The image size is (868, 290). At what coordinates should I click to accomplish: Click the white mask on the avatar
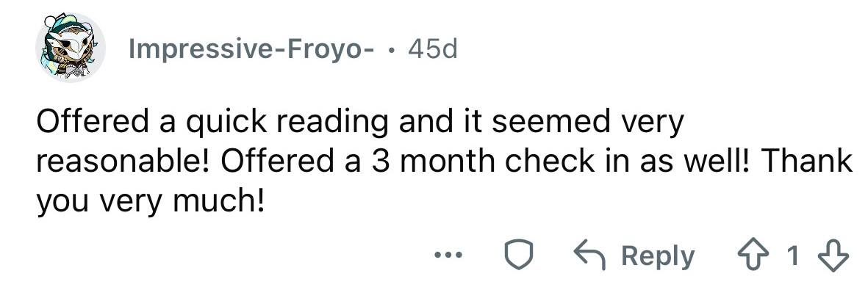76,45
